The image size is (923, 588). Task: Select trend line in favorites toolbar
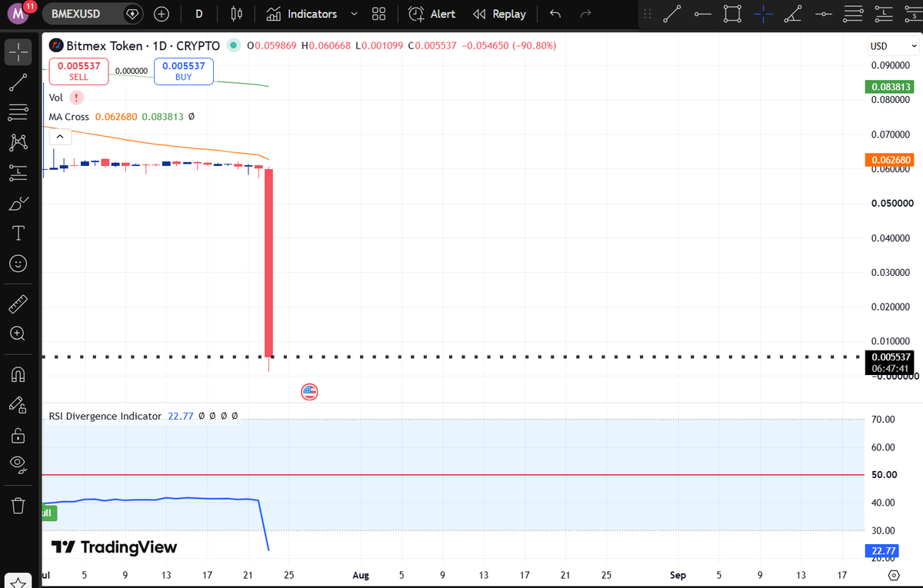pos(672,14)
